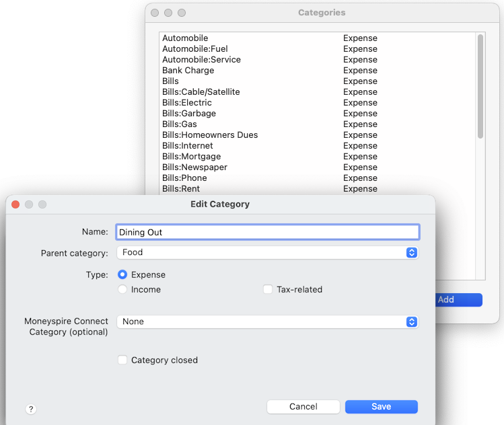Click the Edit Category title text
The image size is (504, 425).
coord(220,204)
